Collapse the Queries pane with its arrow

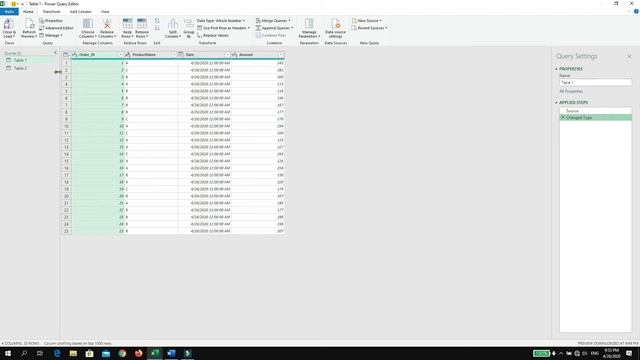pyautogui.click(x=56, y=53)
